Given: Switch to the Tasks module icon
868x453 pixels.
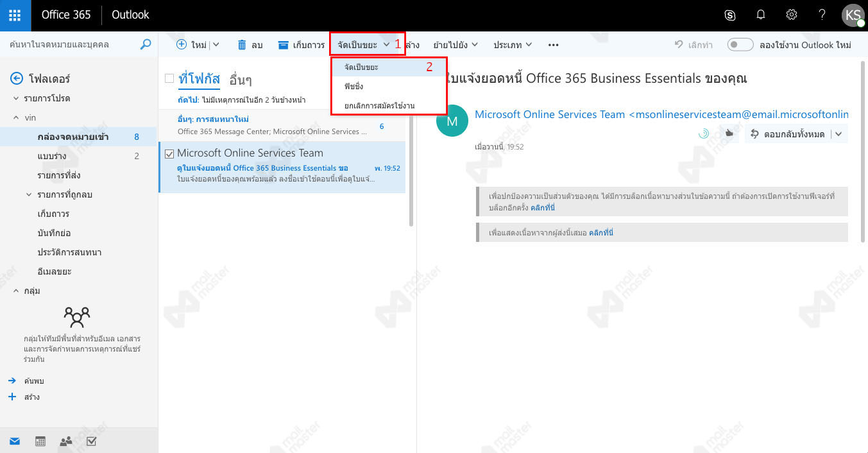Looking at the screenshot, I should pos(91,441).
